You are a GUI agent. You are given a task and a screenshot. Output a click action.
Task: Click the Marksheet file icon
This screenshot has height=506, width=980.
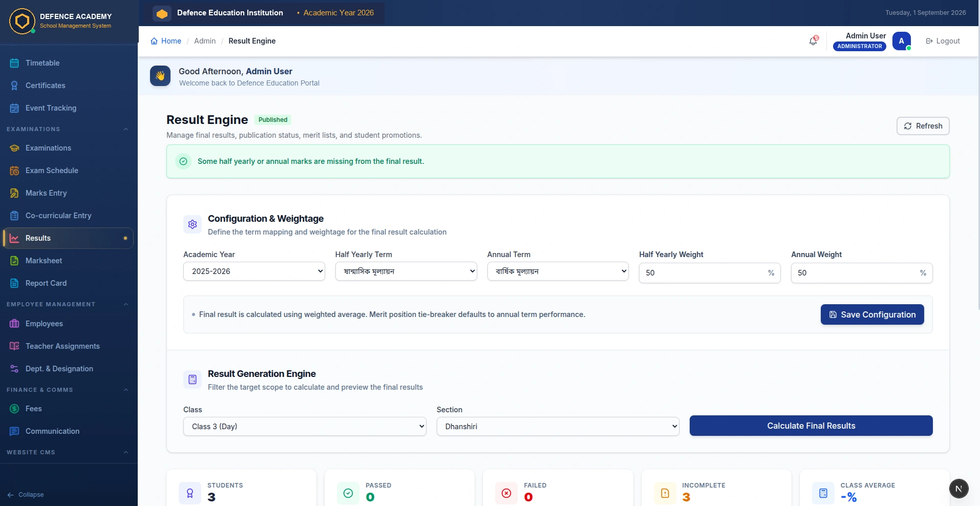click(x=14, y=261)
